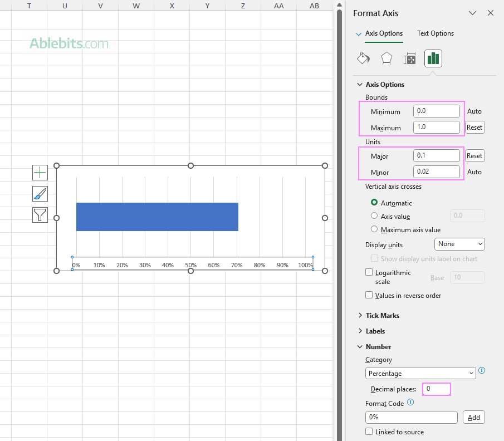Check Values in reverse order
The image size is (504, 441).
[369, 295]
